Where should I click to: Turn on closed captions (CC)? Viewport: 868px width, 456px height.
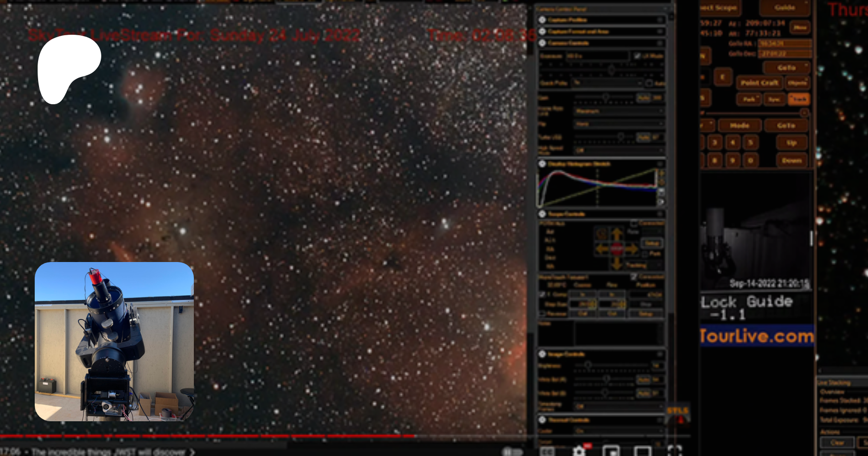(x=547, y=451)
